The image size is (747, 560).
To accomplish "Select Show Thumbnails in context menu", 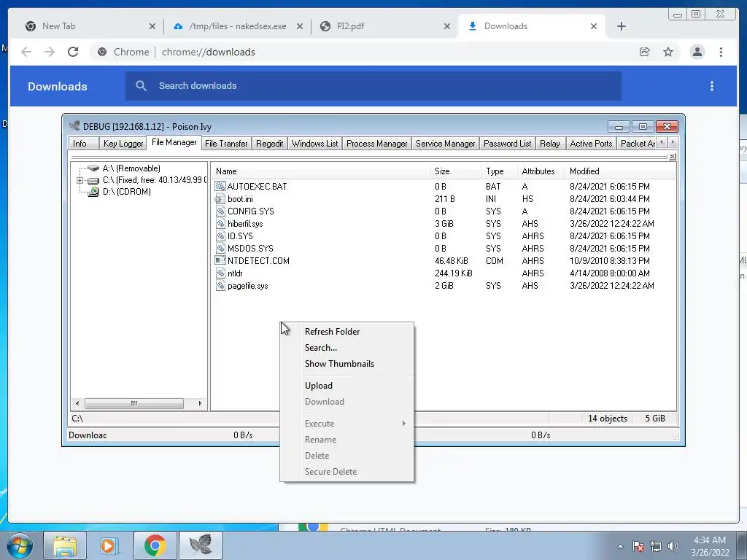I will click(x=339, y=364).
